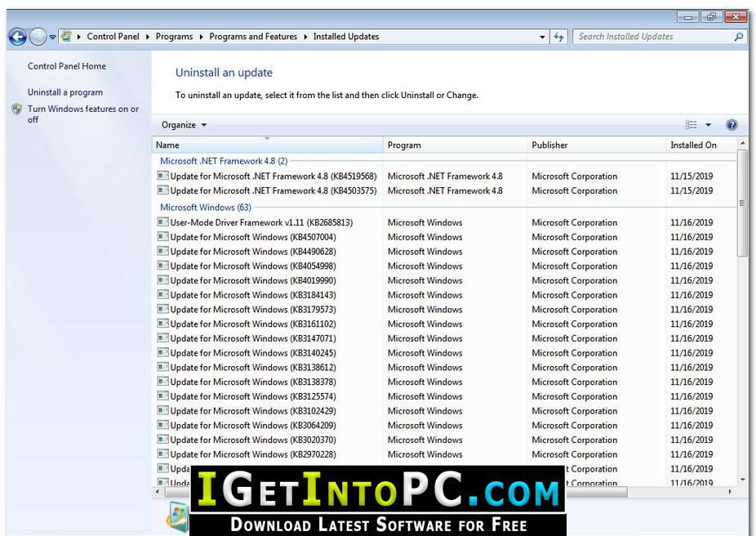Expand the arrow after Programs breadcrumb
Viewport: 756px width, 536px height.
pos(201,37)
